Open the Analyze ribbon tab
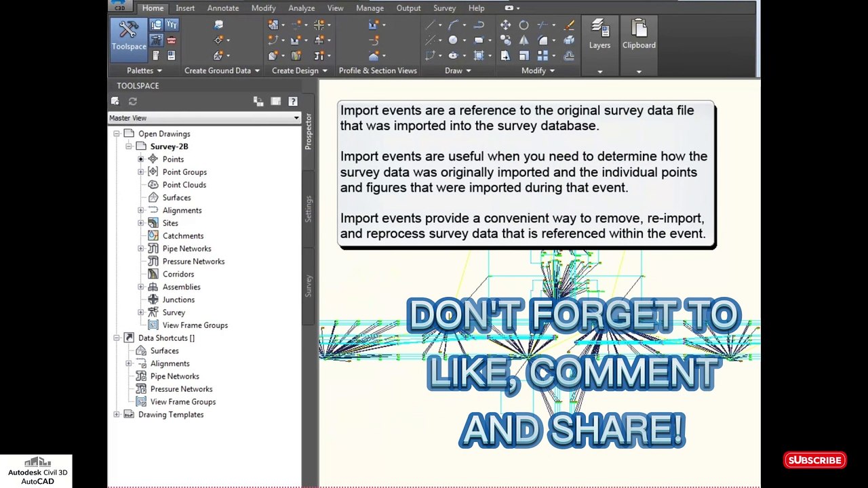 301,8
